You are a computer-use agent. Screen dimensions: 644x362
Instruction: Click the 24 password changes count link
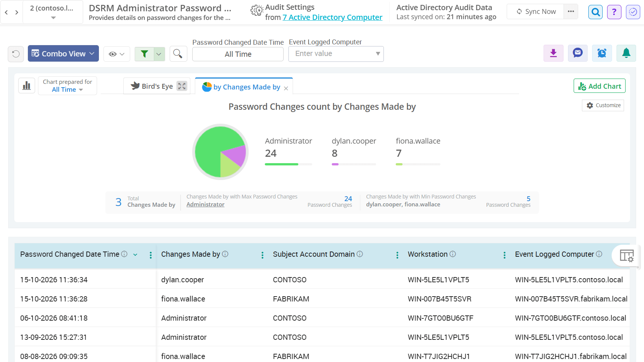(348, 198)
